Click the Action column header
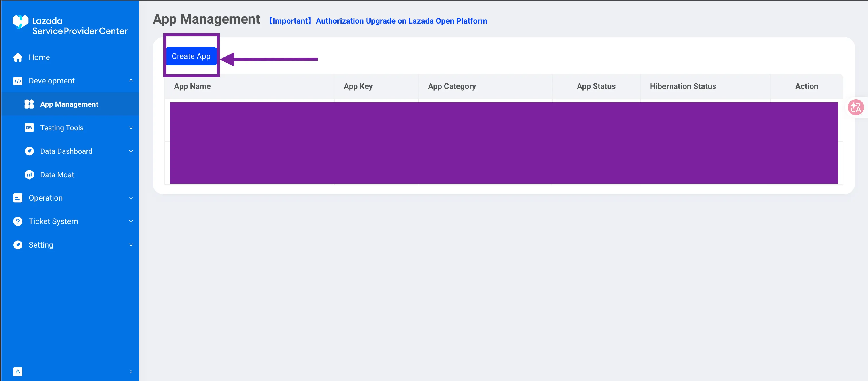Image resolution: width=868 pixels, height=381 pixels. 806,86
